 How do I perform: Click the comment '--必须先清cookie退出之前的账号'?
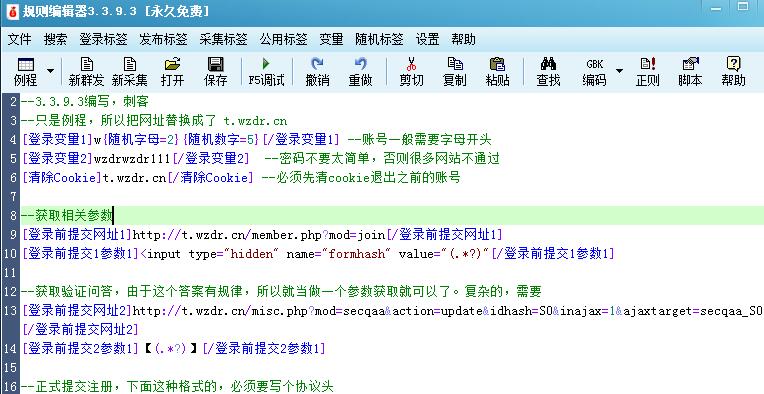[361, 178]
